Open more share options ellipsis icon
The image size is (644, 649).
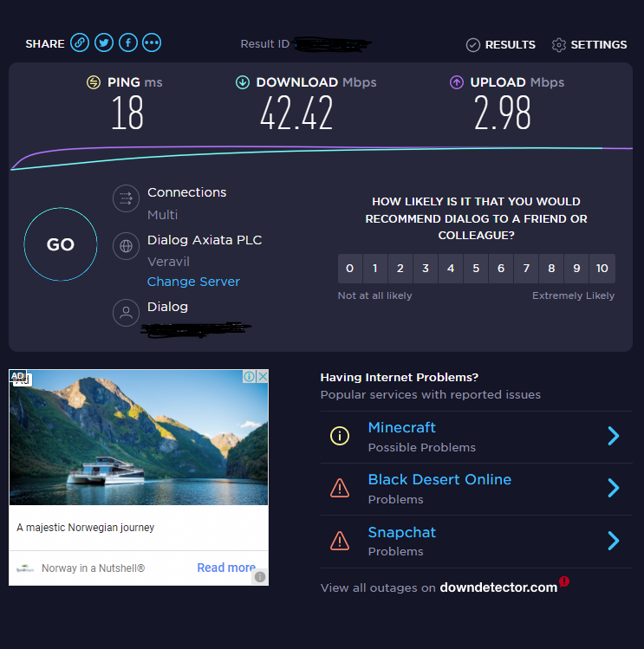152,42
